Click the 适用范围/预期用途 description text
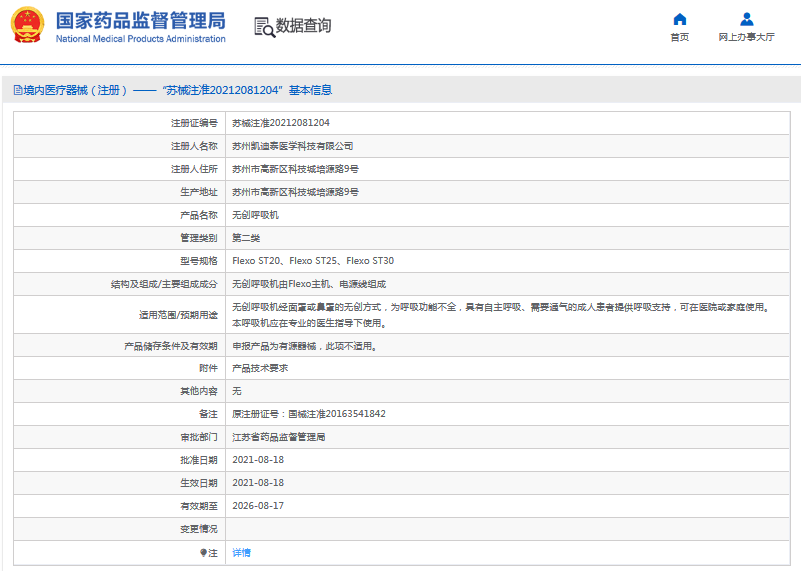This screenshot has height=571, width=801. 501,315
